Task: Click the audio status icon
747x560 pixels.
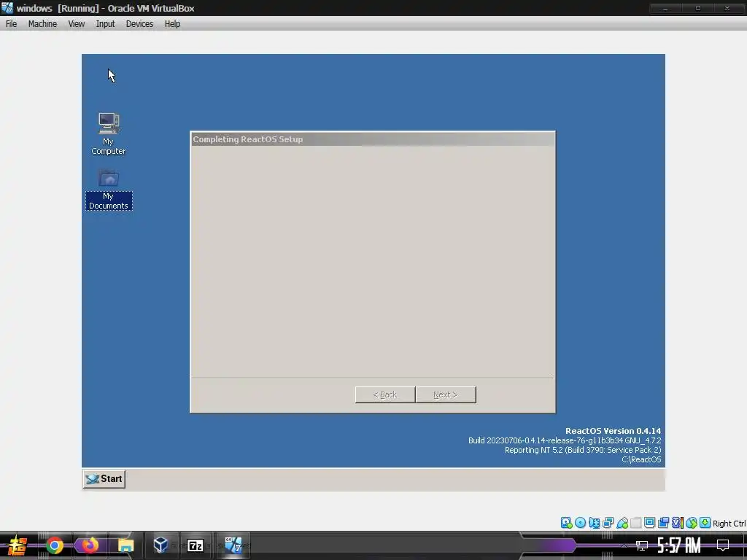Action: pyautogui.click(x=594, y=523)
